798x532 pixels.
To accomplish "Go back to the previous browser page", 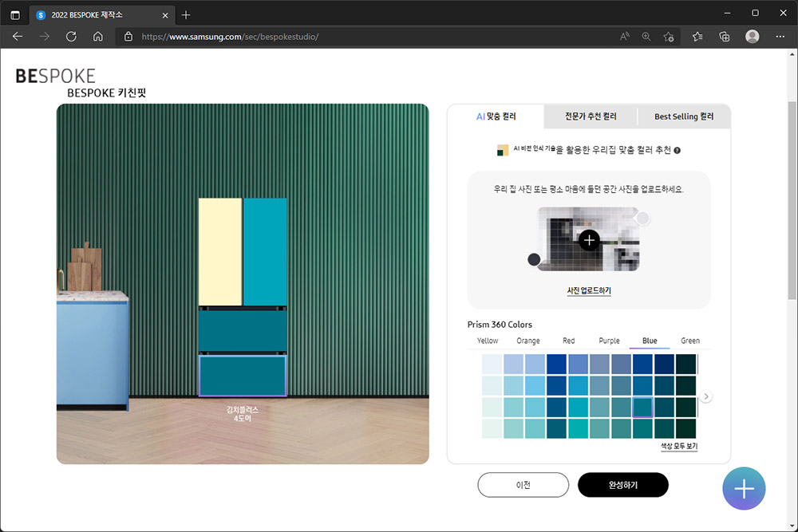I will pos(18,37).
